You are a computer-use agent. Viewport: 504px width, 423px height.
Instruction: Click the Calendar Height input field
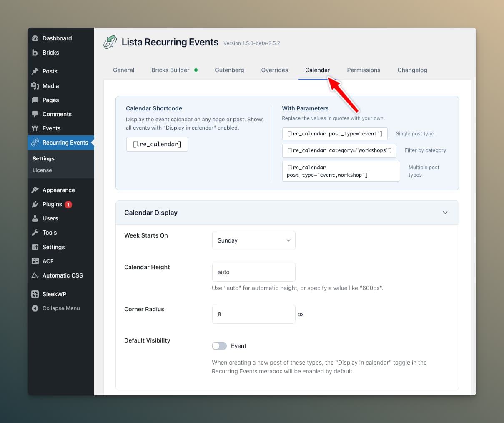coord(253,272)
